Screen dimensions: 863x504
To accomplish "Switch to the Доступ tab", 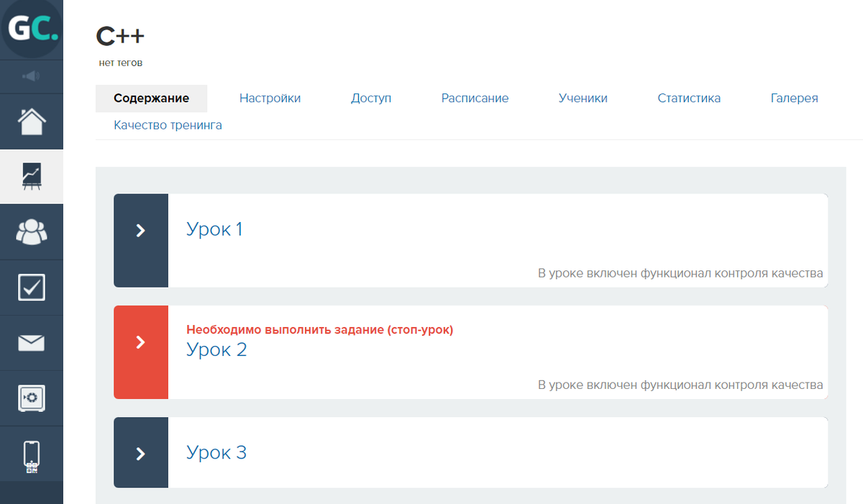I will (x=371, y=98).
